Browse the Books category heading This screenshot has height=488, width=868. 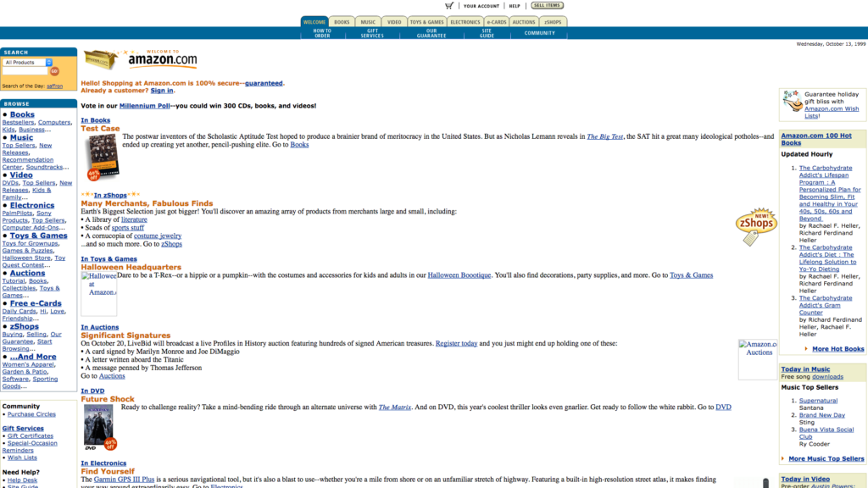click(22, 114)
